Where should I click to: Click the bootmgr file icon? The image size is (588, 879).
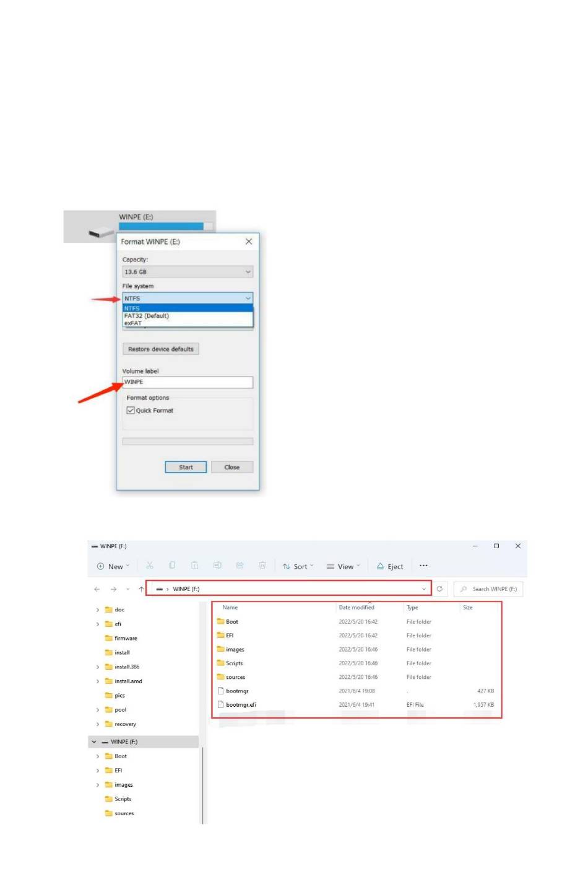[220, 691]
